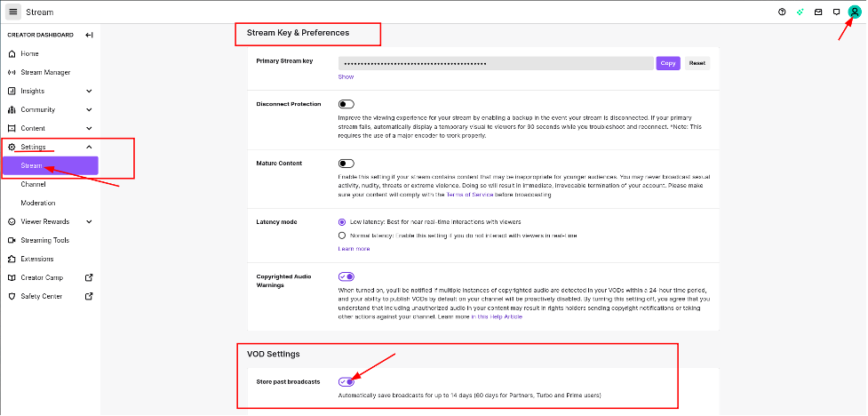Select Low latency radio option
Image resolution: width=868 pixels, height=416 pixels.
(341, 221)
